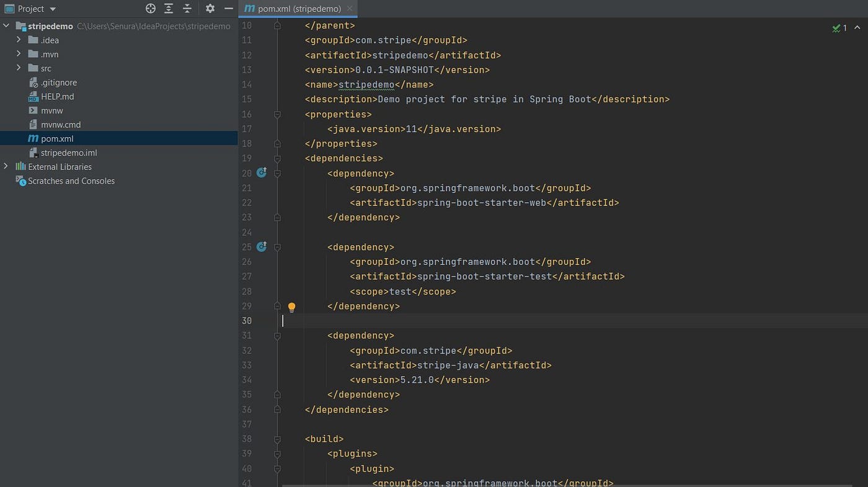Click the spring-boot-starter-web artifactId line
The width and height of the screenshot is (868, 487).
(484, 203)
